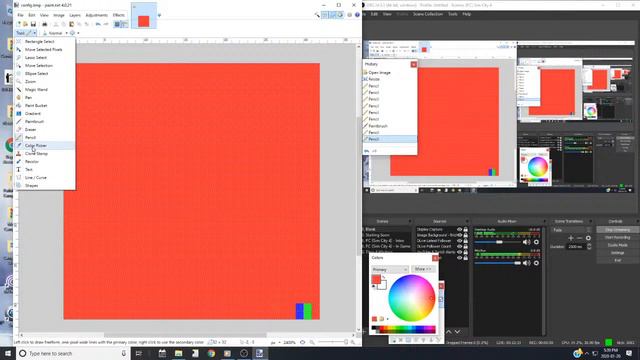Click Exit in OBS Controls
The image size is (640, 360).
[618, 260]
